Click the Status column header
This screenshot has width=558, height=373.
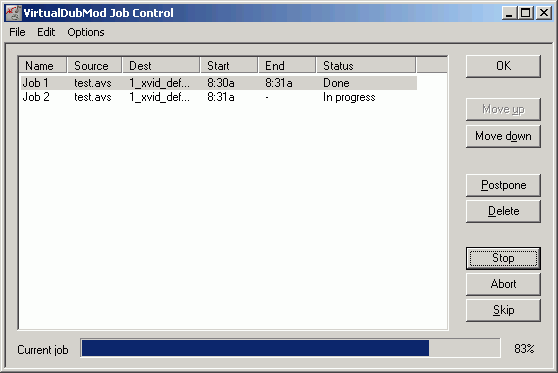coord(366,65)
